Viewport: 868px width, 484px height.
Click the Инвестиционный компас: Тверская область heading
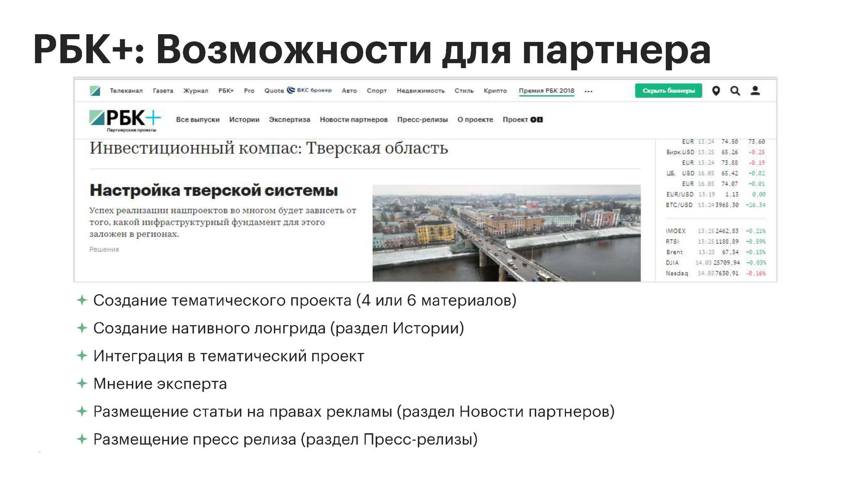pos(269,148)
